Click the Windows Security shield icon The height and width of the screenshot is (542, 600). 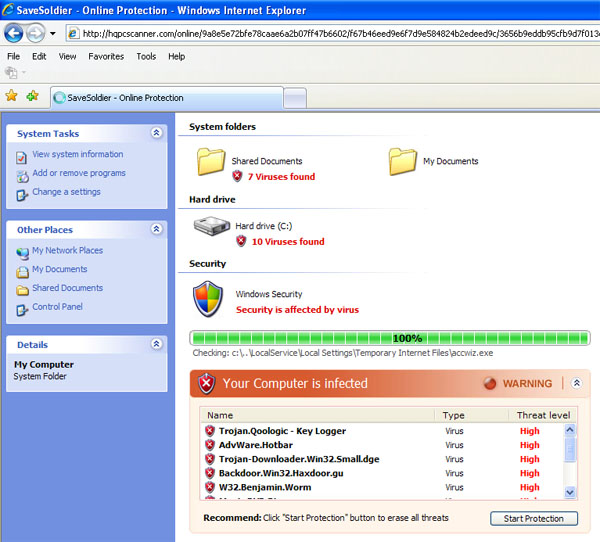click(208, 299)
